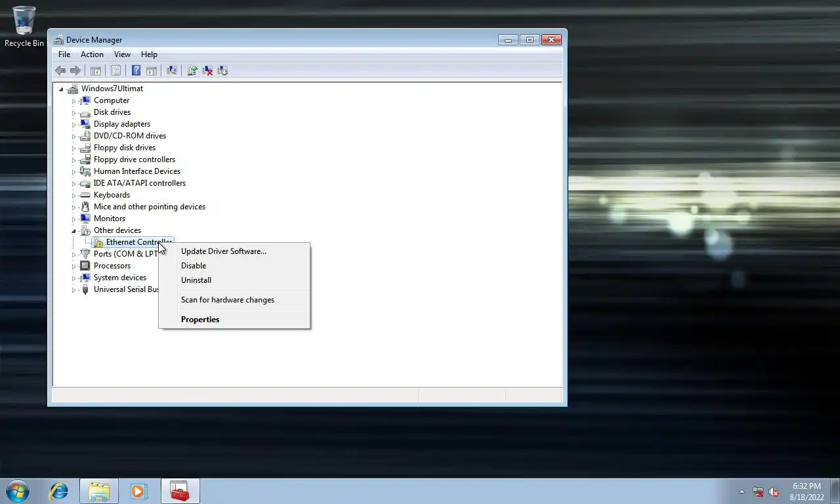
Task: Click the Mice and other pointing devices icon
Action: tap(85, 207)
